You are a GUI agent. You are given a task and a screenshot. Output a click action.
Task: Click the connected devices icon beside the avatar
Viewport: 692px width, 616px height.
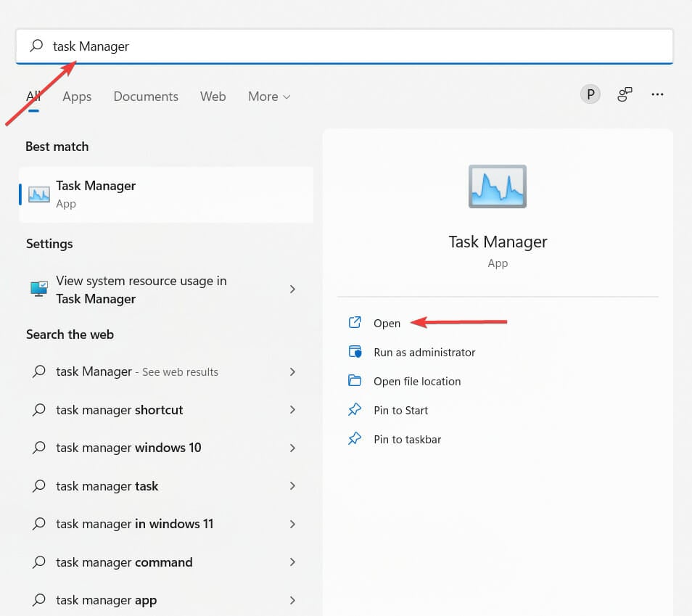625,94
